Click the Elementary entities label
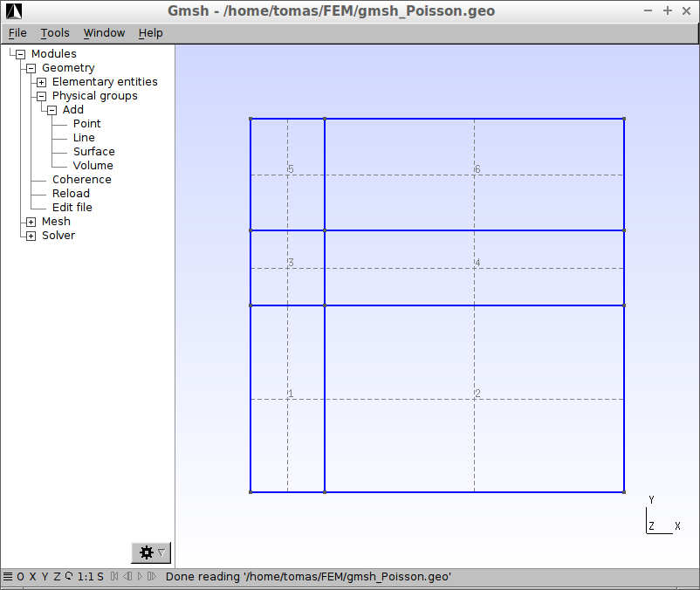The image size is (700, 590). [105, 82]
